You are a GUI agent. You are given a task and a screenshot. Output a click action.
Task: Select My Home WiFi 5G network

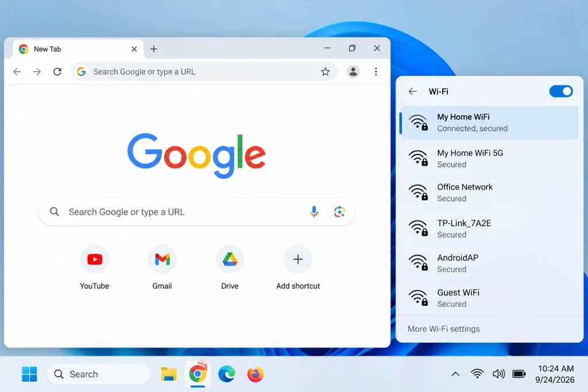click(x=489, y=158)
